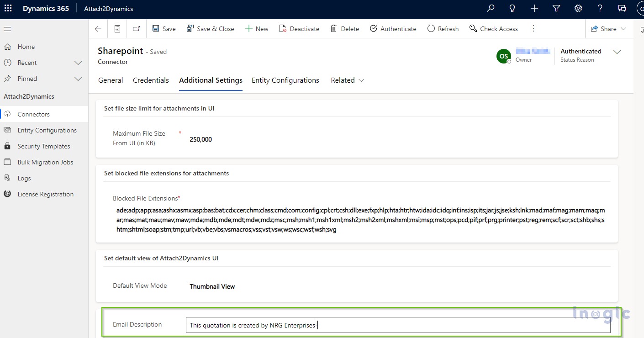Click Delete in command bar
The image size is (644, 338).
pyautogui.click(x=345, y=29)
